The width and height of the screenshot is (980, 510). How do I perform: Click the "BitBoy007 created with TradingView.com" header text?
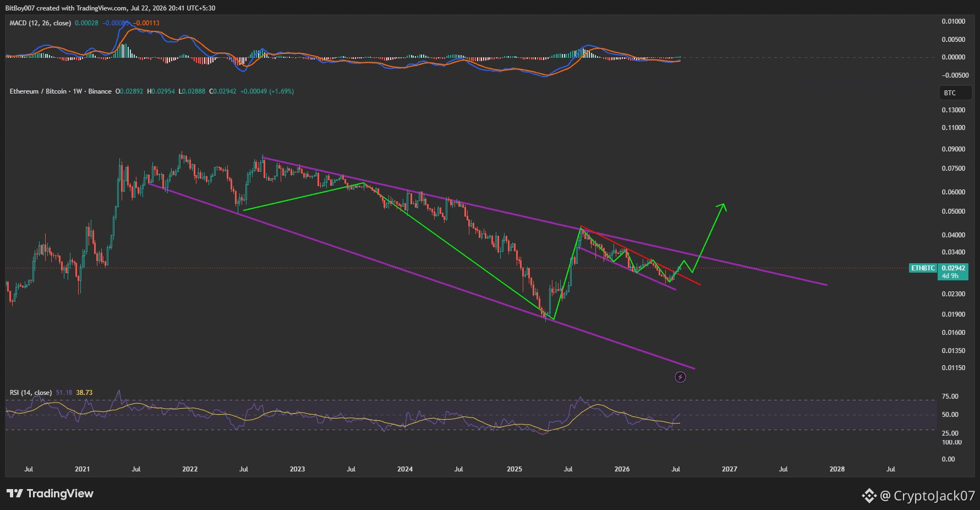tap(66, 8)
